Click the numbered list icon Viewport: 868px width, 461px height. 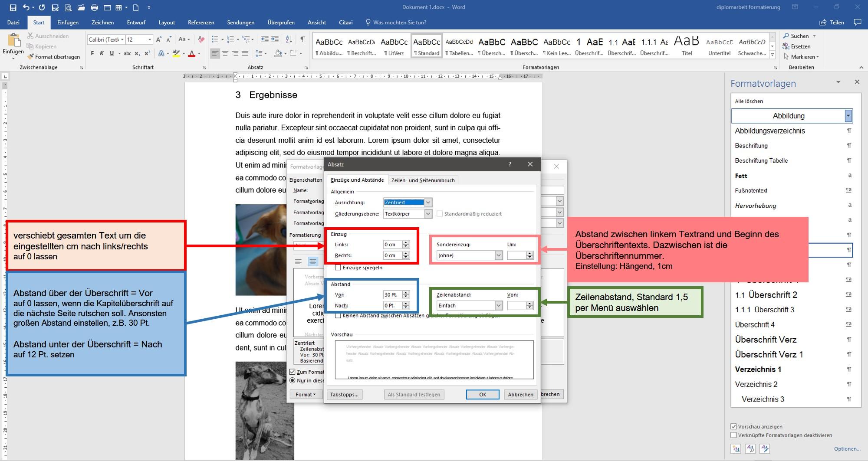click(230, 39)
